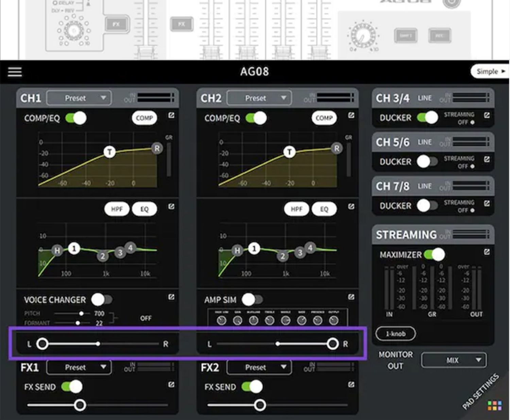510x420 pixels.
Task: Click CH1 HPF button
Action: tap(117, 209)
